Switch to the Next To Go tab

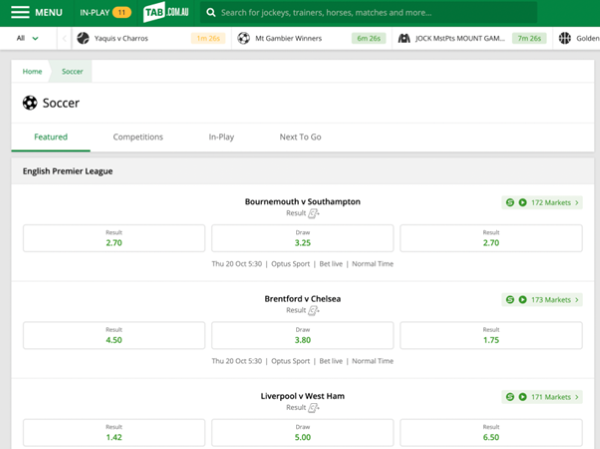[300, 137]
